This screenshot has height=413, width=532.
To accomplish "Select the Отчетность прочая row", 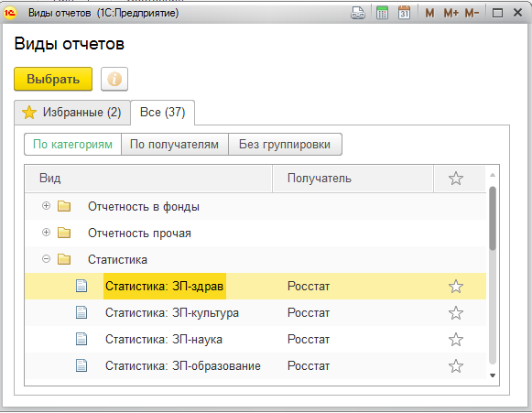I will pos(255,233).
